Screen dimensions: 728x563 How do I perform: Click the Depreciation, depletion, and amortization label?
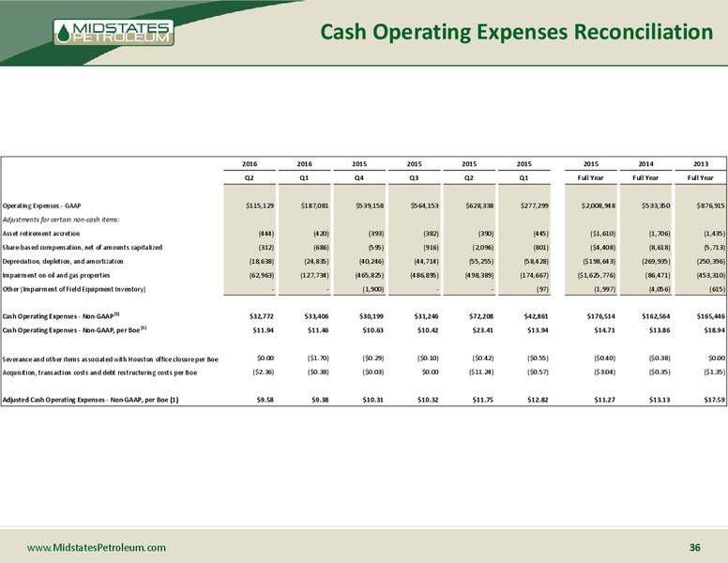point(63,261)
